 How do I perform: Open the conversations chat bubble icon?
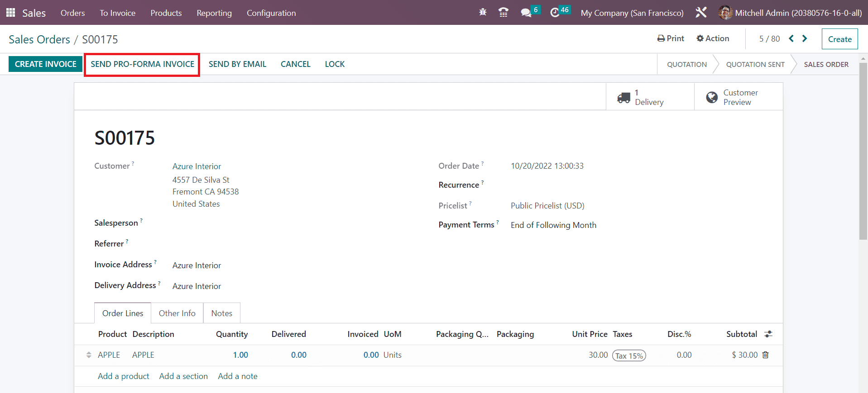click(526, 13)
